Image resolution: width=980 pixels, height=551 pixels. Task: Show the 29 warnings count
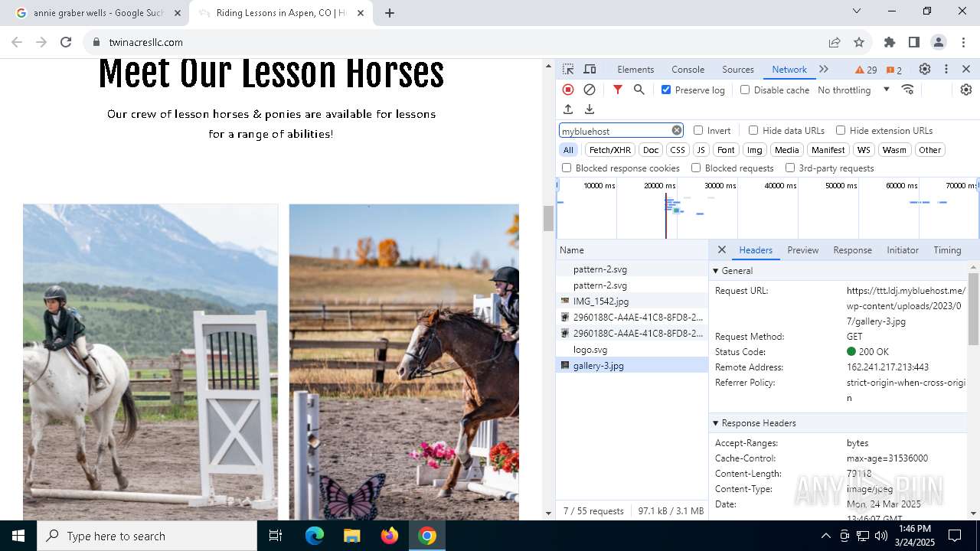pos(866,70)
